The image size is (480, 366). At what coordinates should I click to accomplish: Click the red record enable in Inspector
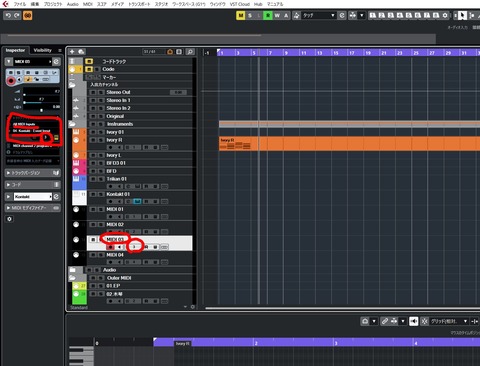tap(11, 80)
